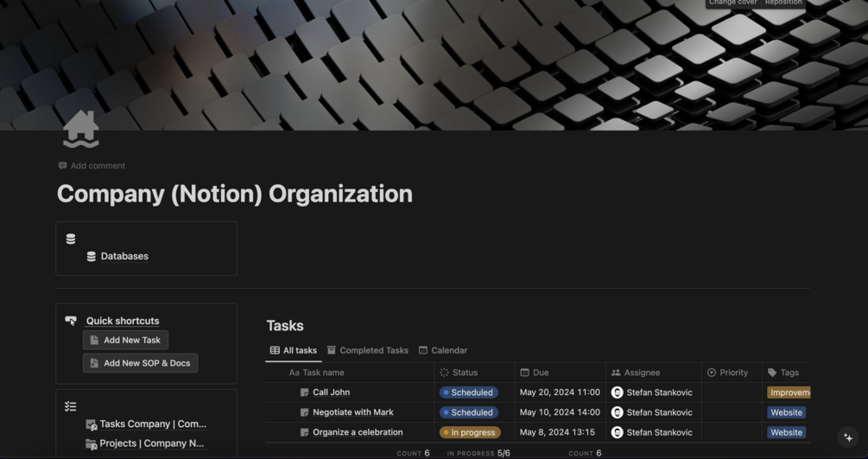
Task: Click the Change cover button
Action: point(733,3)
